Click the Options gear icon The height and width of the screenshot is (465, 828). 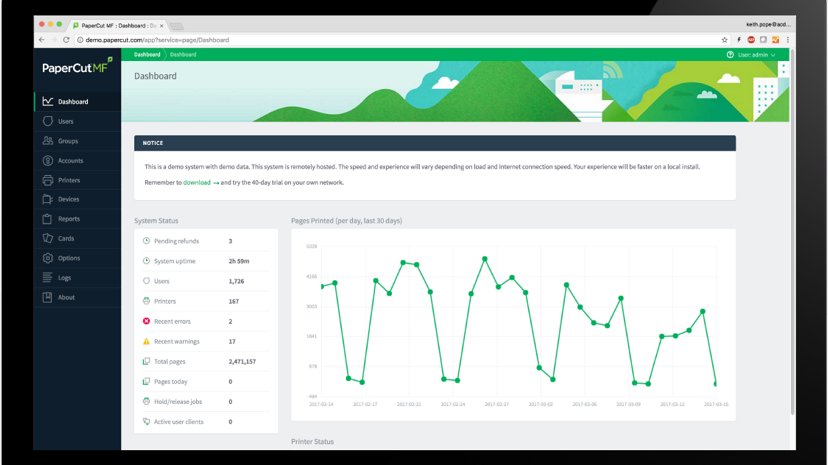(48, 258)
